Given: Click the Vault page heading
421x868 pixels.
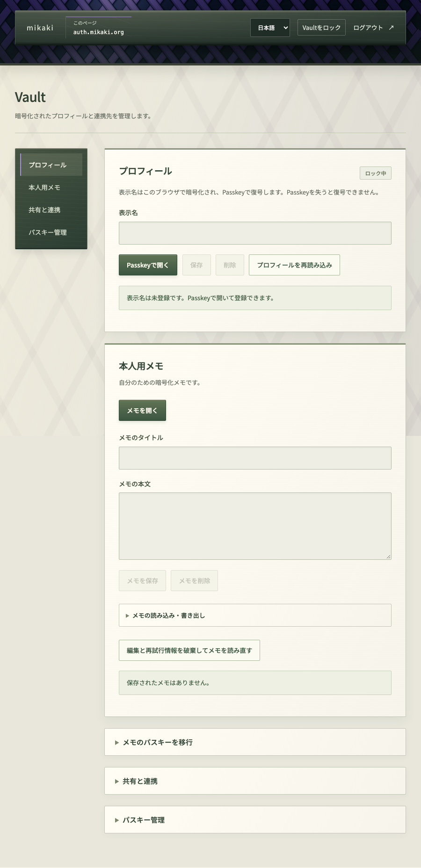Looking at the screenshot, I should [x=30, y=97].
